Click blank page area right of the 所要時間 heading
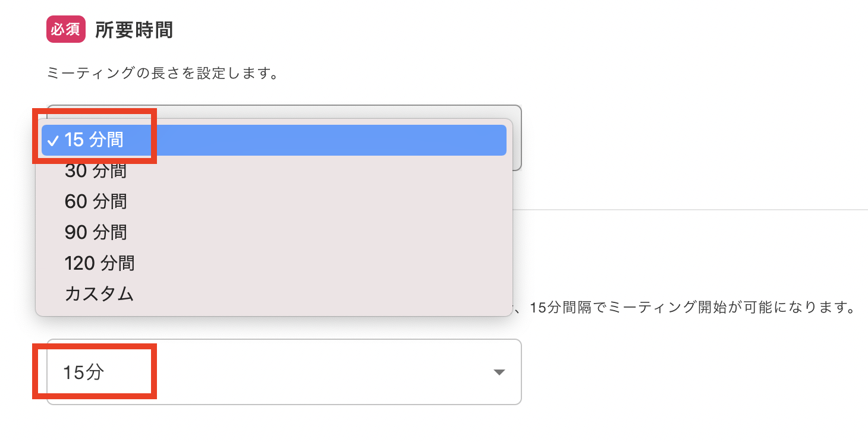The image size is (868, 442). pyautogui.click(x=476, y=30)
